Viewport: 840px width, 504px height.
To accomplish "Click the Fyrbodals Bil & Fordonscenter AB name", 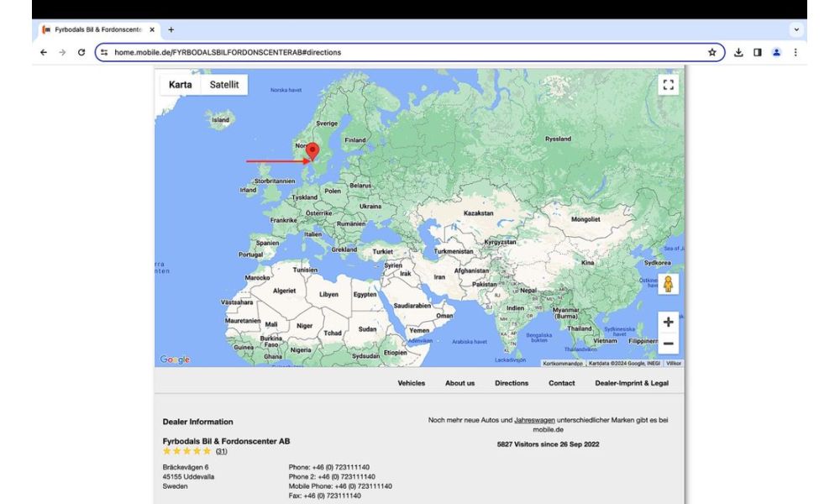I will (226, 441).
